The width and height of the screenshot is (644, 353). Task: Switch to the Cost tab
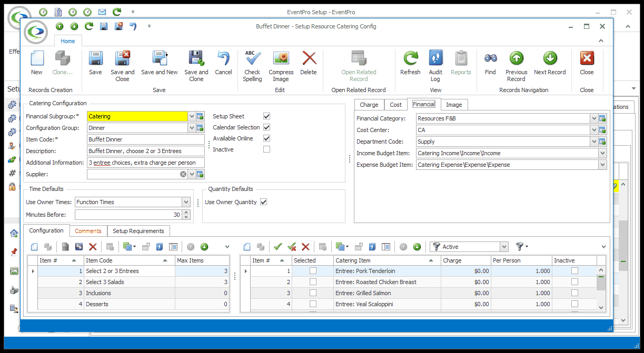click(x=396, y=105)
